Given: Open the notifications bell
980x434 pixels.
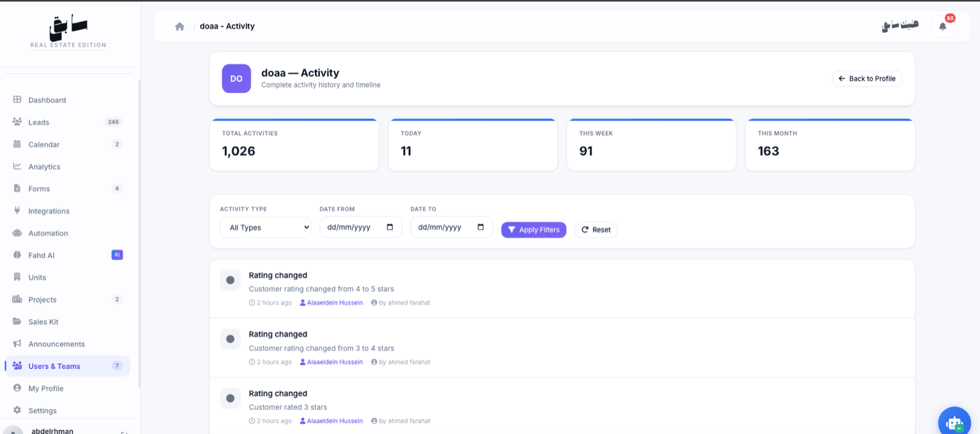Looking at the screenshot, I should (943, 27).
